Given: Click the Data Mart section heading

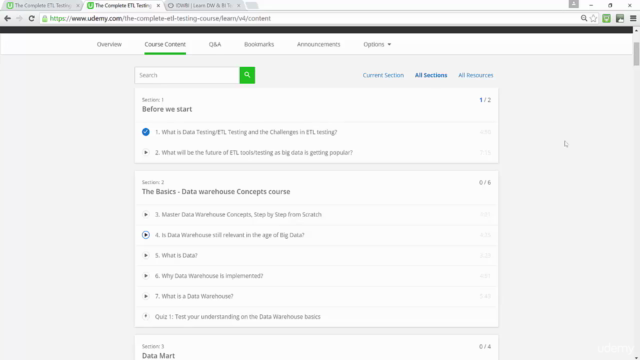Looking at the screenshot, I should [x=158, y=356].
